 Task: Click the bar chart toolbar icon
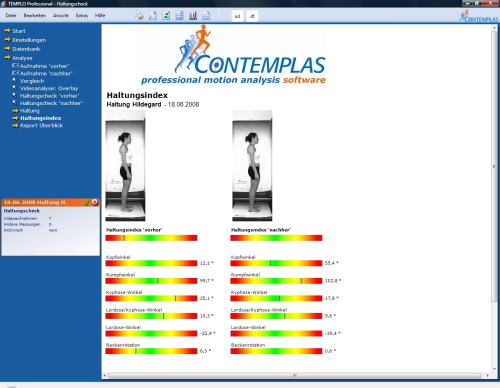[x=193, y=15]
